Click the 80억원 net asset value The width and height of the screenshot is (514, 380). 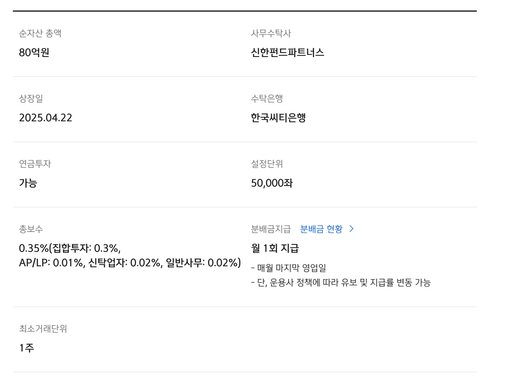point(34,52)
